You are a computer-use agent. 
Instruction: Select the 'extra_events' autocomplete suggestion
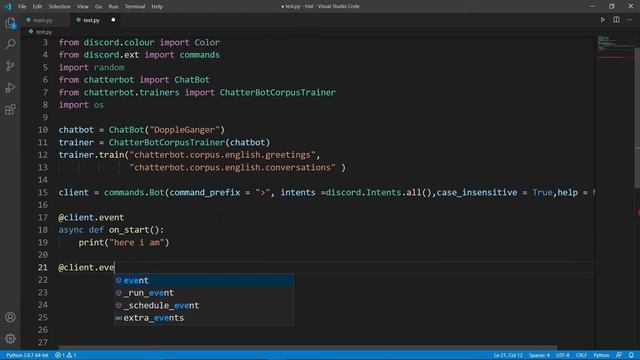coord(204,318)
